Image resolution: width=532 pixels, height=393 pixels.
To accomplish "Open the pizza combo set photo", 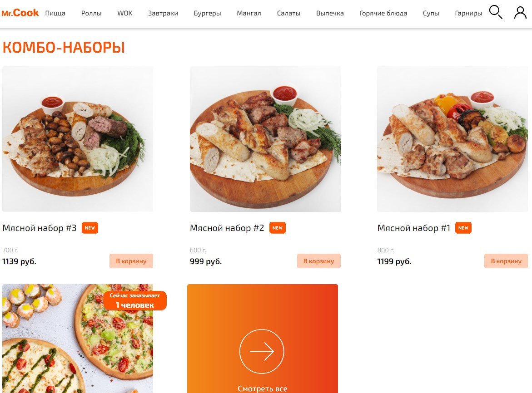I will point(78,339).
